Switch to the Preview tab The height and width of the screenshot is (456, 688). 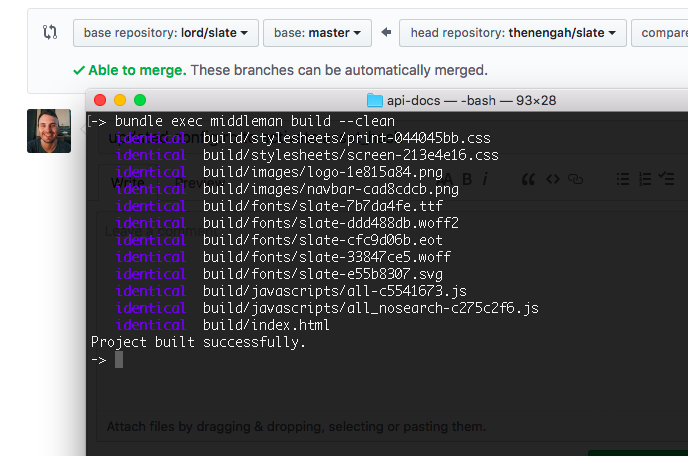(x=200, y=183)
